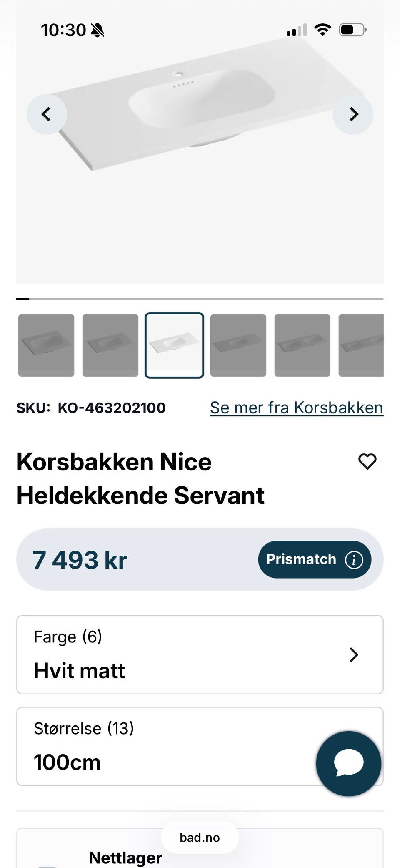Open Farge option showing Hvit matt
This screenshot has width=400, height=868.
pos(200,654)
